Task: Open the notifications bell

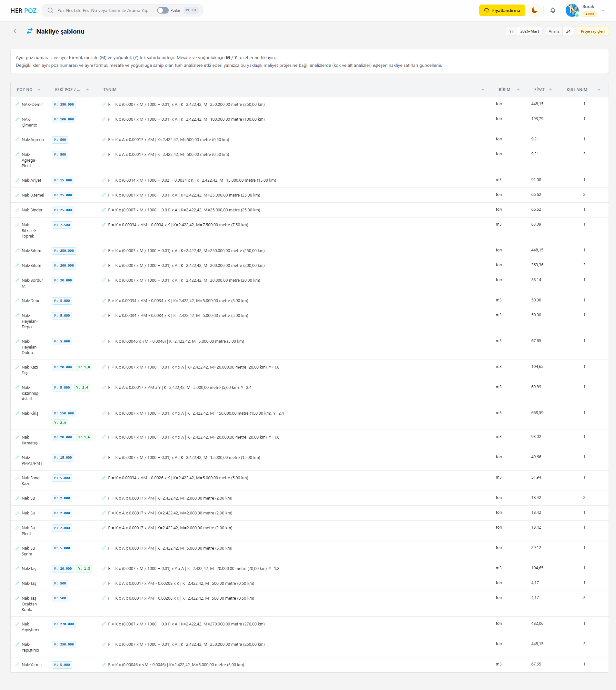Action: [x=552, y=11]
